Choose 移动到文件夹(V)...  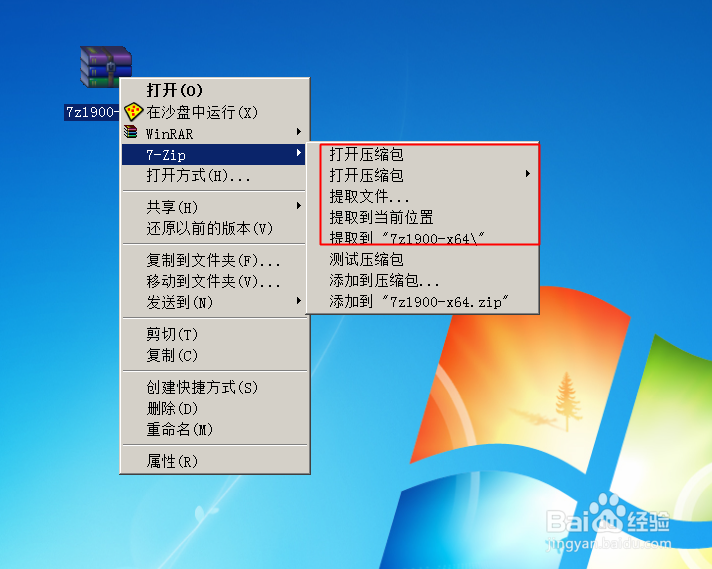coord(214,282)
